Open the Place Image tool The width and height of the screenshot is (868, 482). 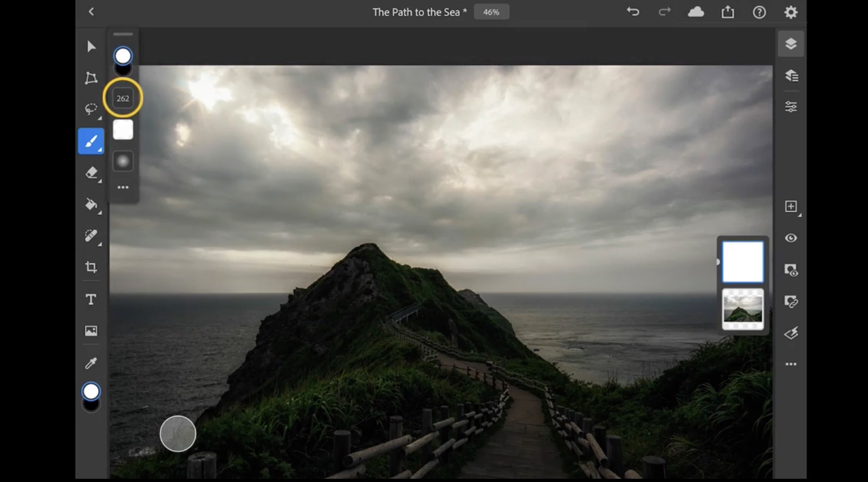91,331
